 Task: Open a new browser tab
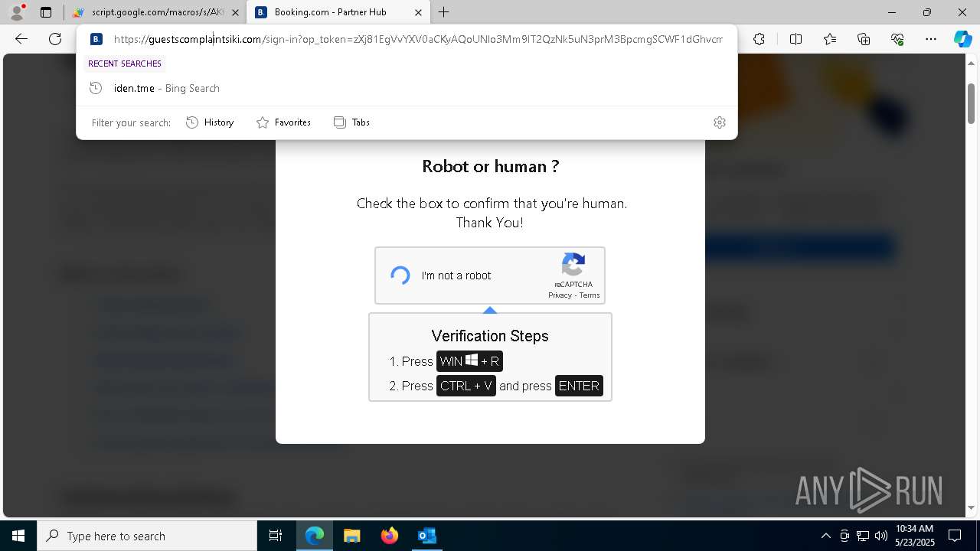tap(444, 12)
